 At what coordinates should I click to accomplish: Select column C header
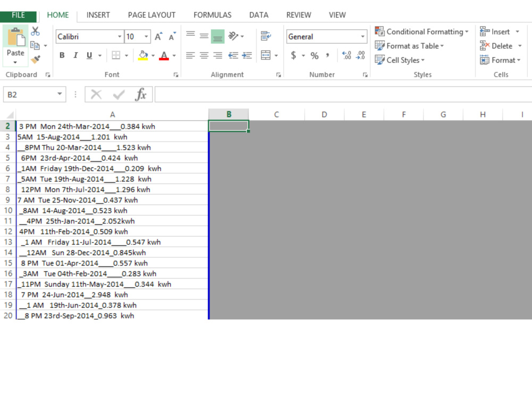[x=277, y=115]
